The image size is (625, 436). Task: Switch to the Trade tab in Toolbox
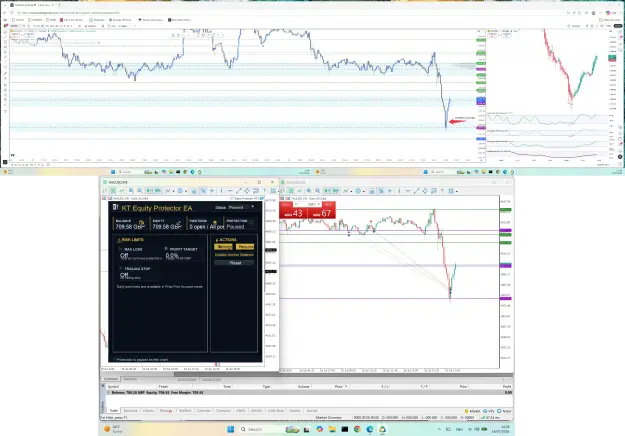(x=114, y=410)
